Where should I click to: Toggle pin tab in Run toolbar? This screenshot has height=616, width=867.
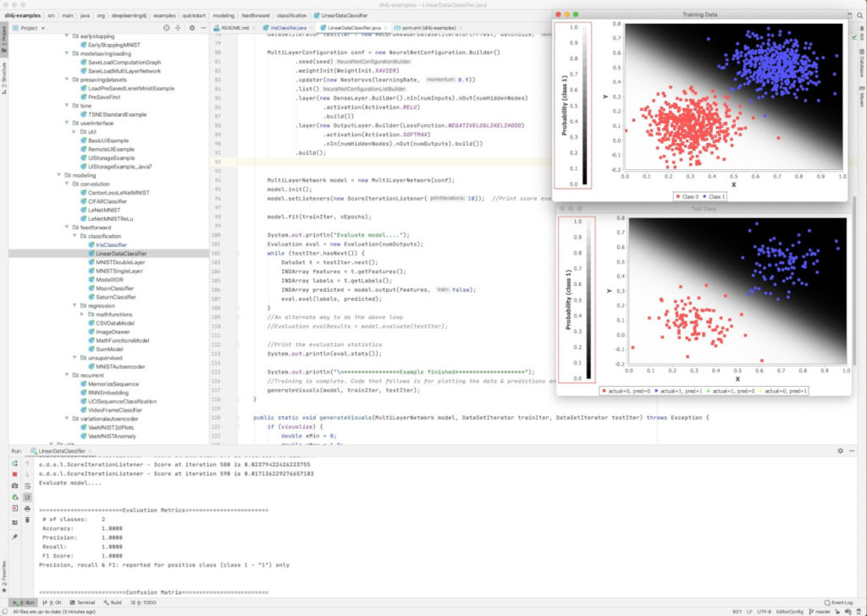(x=15, y=536)
